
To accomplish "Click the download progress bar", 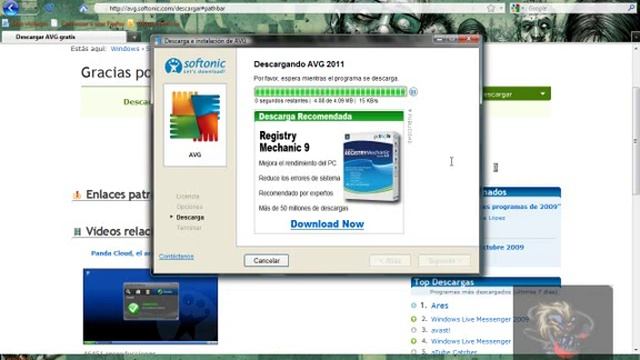I will [330, 92].
